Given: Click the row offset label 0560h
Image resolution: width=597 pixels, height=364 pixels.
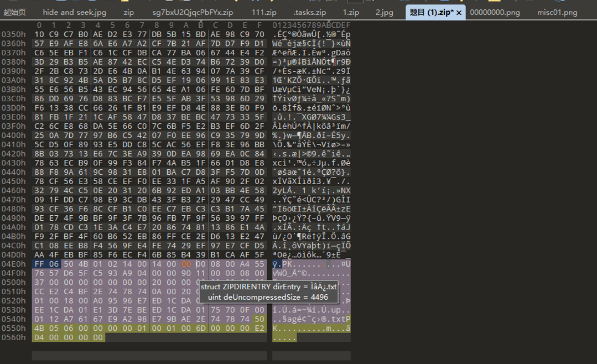Looking at the screenshot, I should point(14,337).
